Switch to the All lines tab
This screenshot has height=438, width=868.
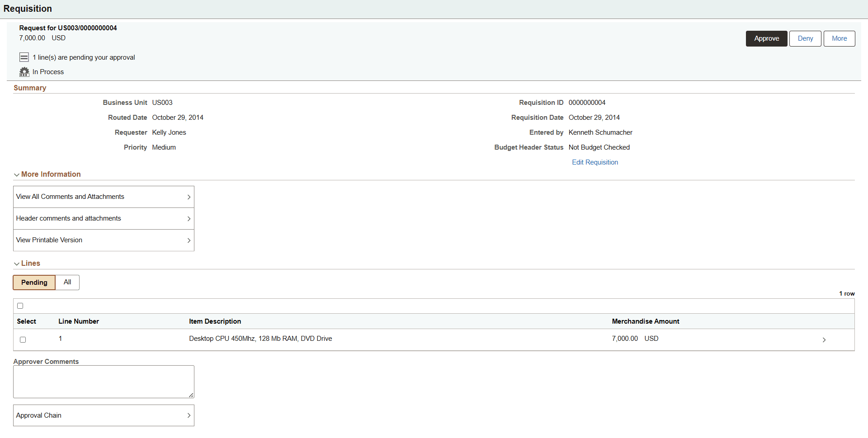(x=67, y=282)
